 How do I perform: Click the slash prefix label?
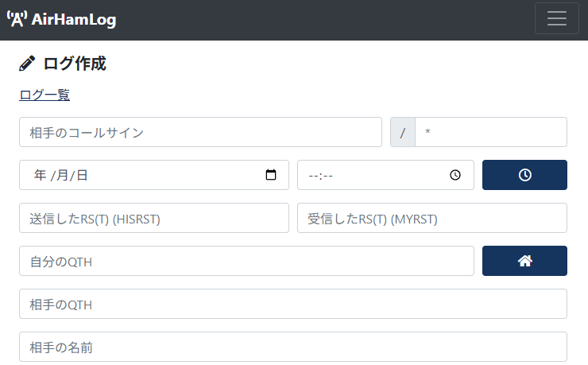(403, 132)
